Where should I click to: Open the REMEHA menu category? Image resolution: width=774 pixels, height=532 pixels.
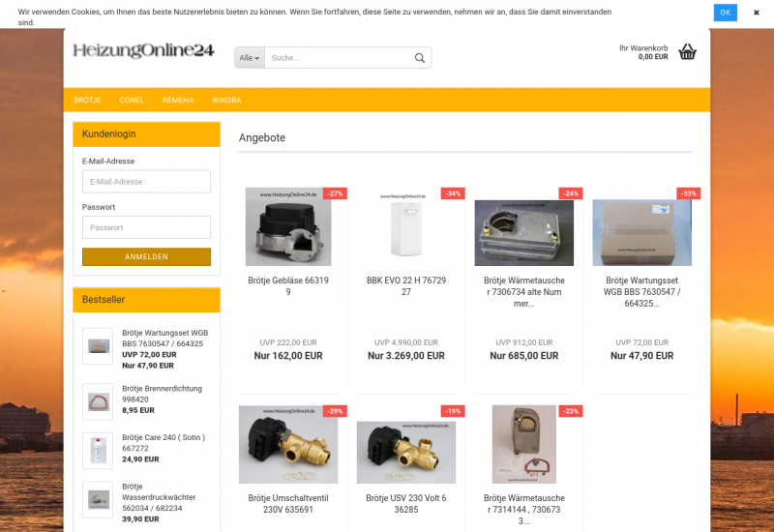coord(178,101)
